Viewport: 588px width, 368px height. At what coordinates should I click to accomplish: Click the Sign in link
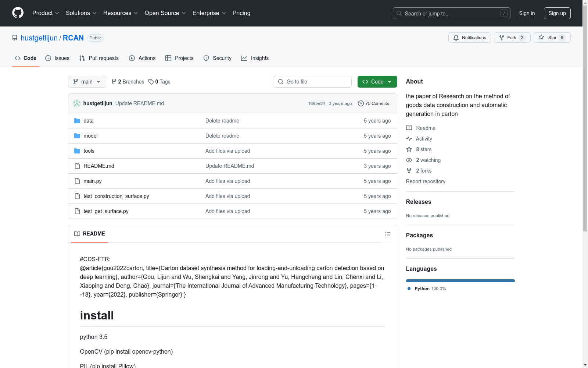pos(527,13)
